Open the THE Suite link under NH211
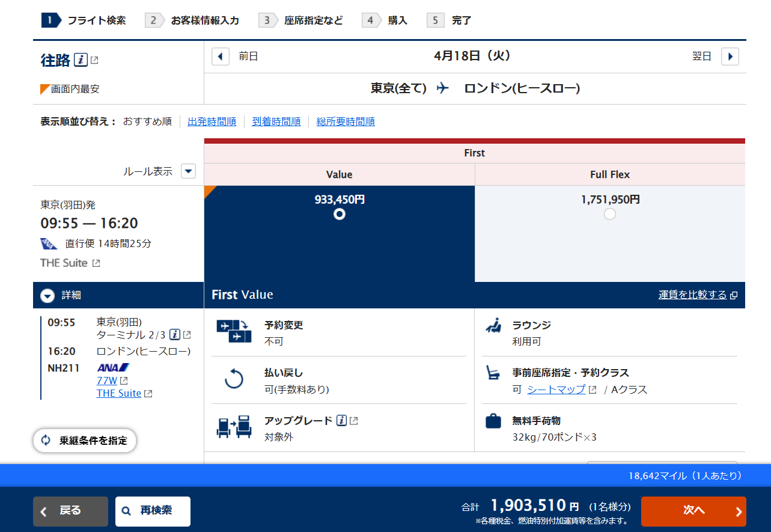The height and width of the screenshot is (532, 771). coord(119,394)
